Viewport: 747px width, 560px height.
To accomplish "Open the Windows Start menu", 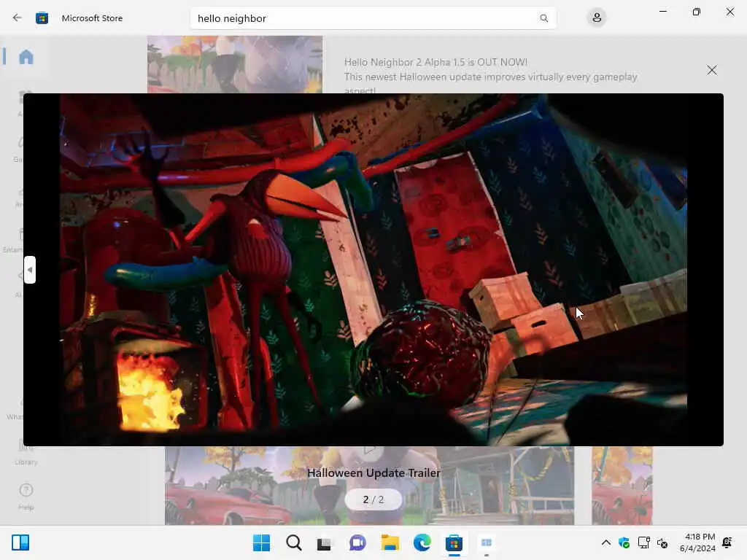I will pos(261,542).
